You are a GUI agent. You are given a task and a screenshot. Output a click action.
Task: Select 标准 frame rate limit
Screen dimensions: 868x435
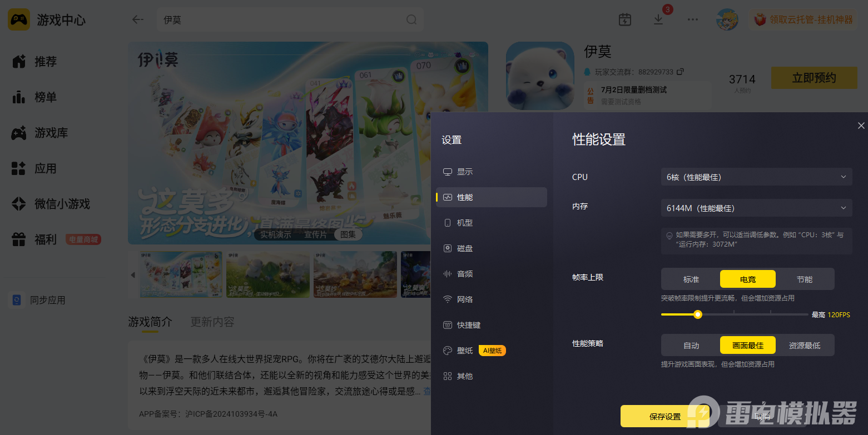click(691, 279)
